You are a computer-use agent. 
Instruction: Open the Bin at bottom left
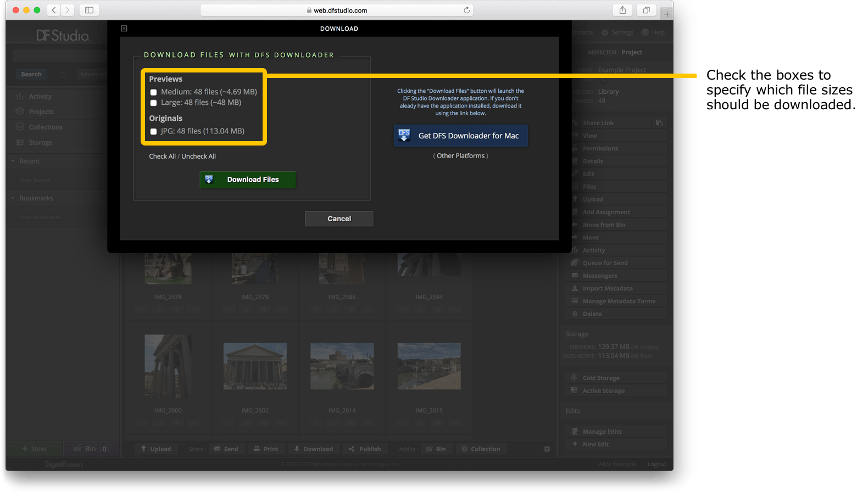[x=90, y=449]
